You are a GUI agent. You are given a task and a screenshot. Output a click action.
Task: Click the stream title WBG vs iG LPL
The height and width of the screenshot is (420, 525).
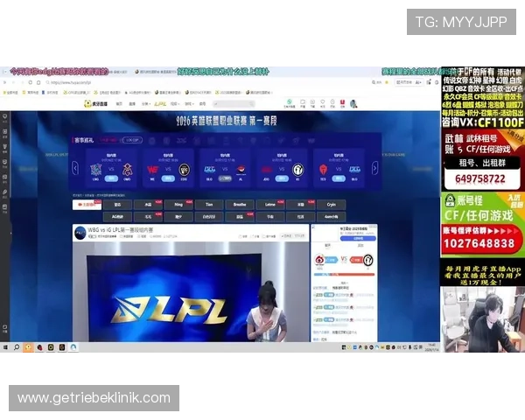tap(120, 230)
